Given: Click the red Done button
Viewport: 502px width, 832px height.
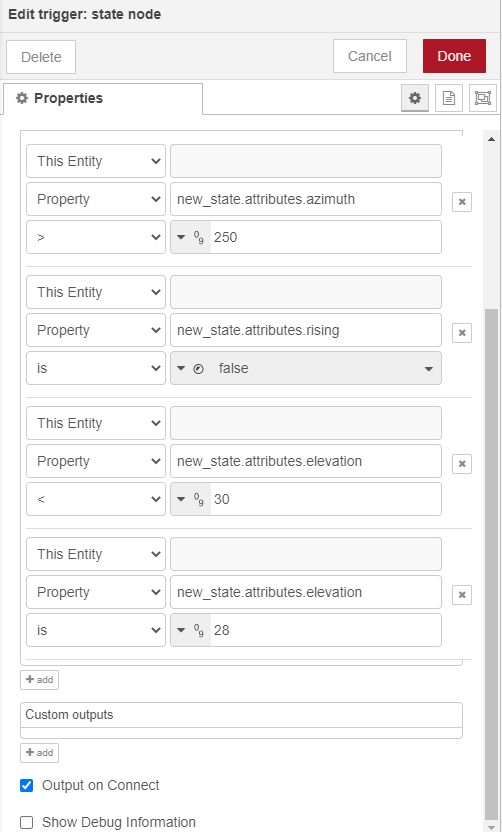Looking at the screenshot, I should (454, 56).
